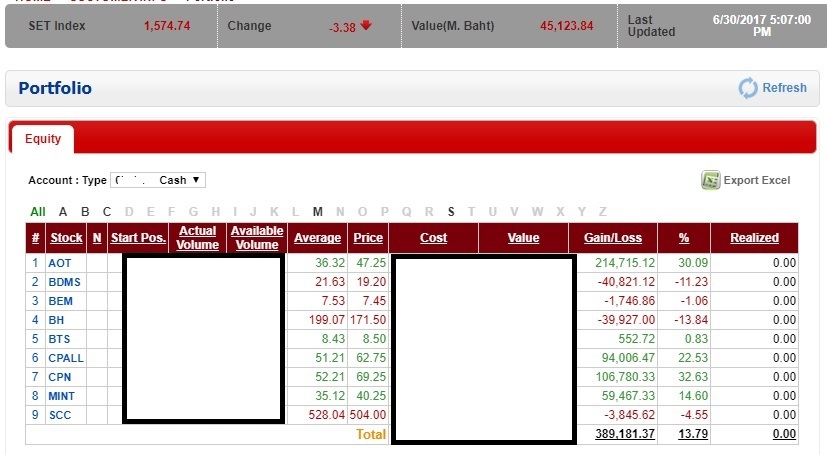
Task: Filter stocks by letter S
Action: pos(451,212)
